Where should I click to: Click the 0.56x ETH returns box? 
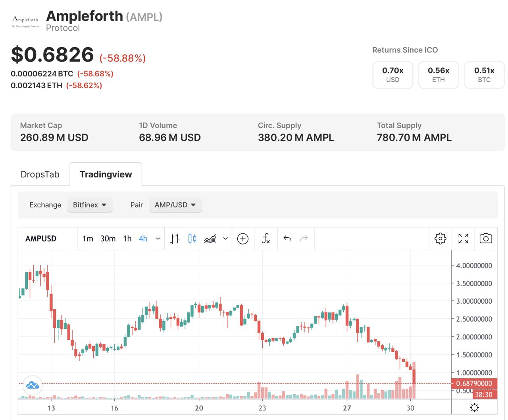coord(439,75)
